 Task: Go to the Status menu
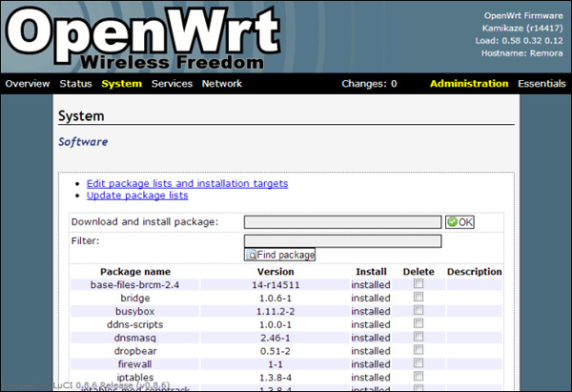[75, 84]
